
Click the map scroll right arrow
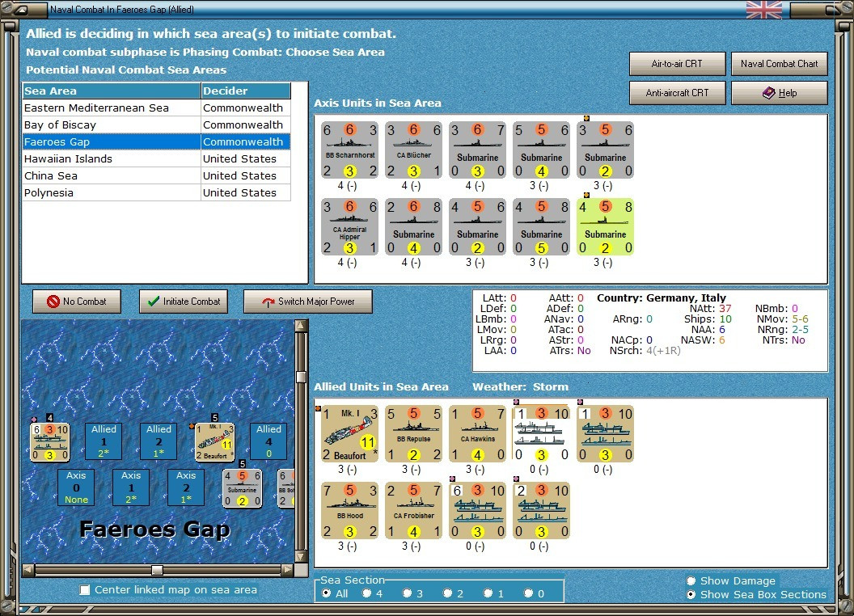[x=288, y=570]
